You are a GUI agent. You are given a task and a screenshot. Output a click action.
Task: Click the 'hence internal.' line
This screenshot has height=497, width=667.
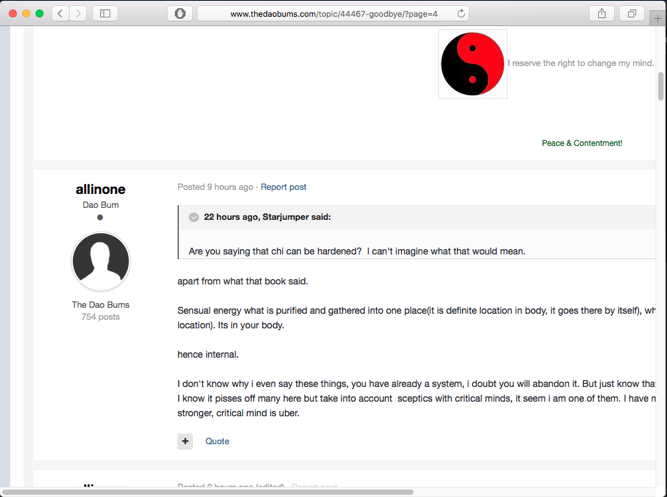208,354
